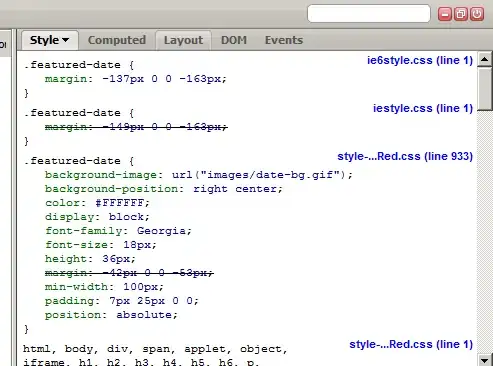Open the Style tab dropdown arrow
The width and height of the screenshot is (493, 366).
click(x=66, y=40)
